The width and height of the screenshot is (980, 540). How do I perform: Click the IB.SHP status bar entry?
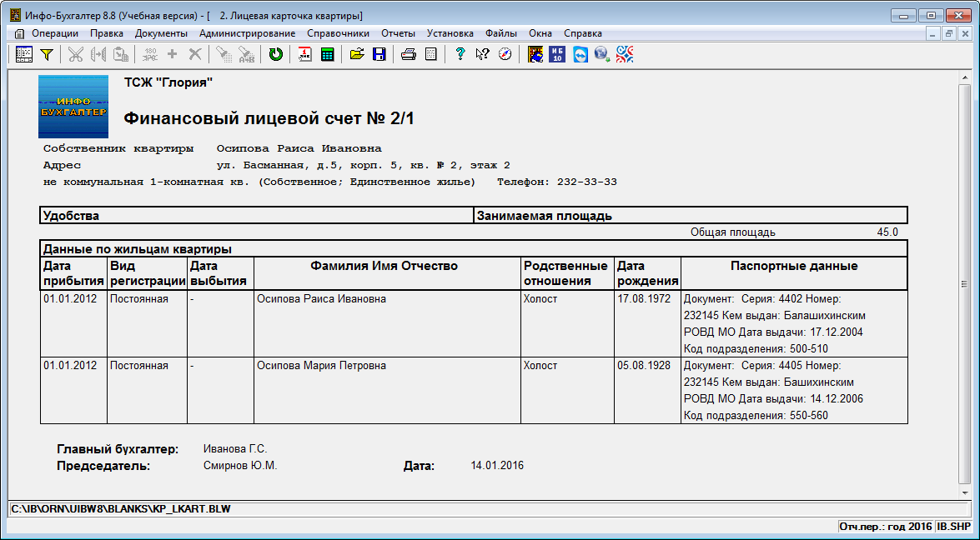[953, 527]
